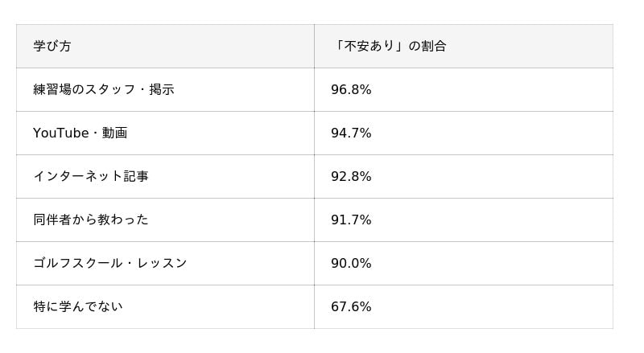
Task: Highlight the entire YouTube・動画 table row
Action: [483, 133]
